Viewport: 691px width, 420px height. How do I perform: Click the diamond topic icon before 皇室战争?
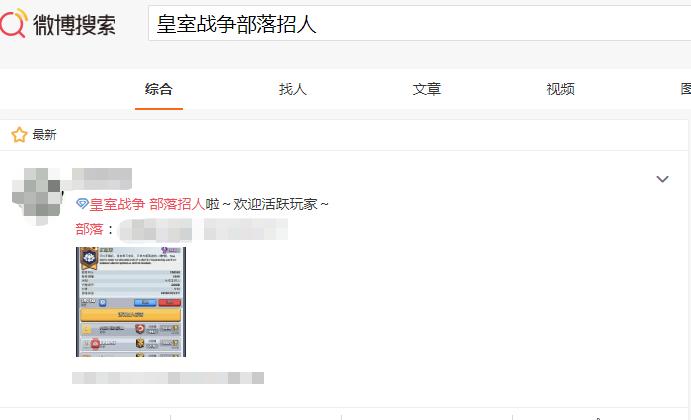[x=82, y=203]
